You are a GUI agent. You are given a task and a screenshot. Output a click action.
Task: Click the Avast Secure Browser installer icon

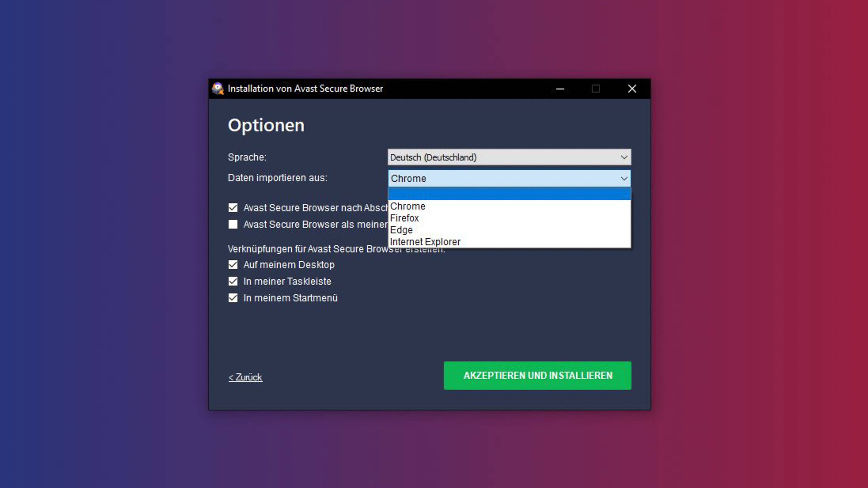click(218, 89)
